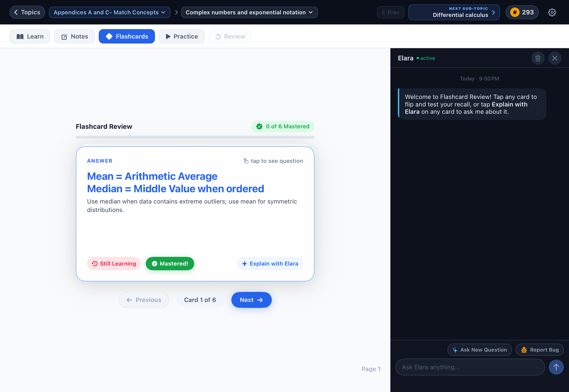Image resolution: width=569 pixels, height=392 pixels.
Task: Expand the Complex numbers and exponential notation dropdown
Action: tap(249, 12)
